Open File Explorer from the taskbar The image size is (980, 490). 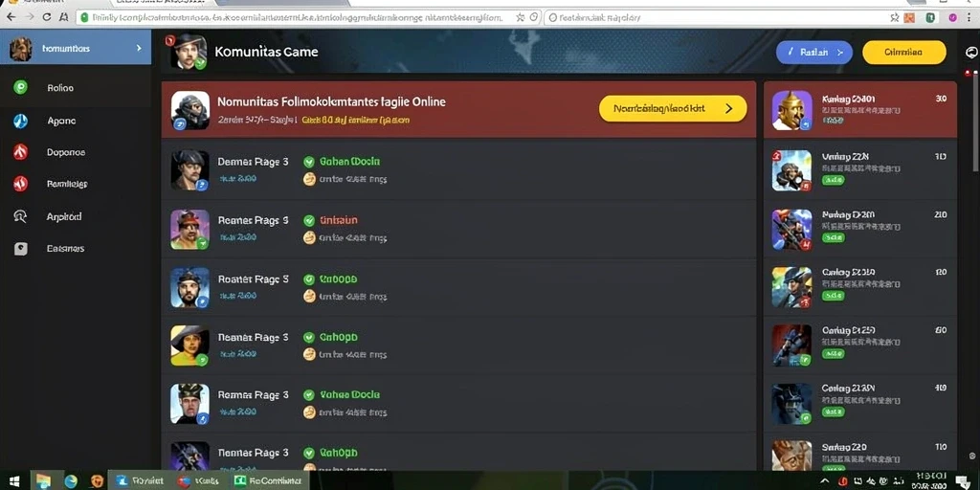tap(42, 480)
